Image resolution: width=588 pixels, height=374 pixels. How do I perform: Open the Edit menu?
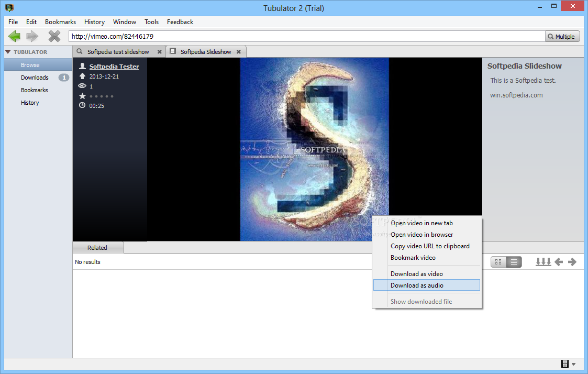point(31,22)
